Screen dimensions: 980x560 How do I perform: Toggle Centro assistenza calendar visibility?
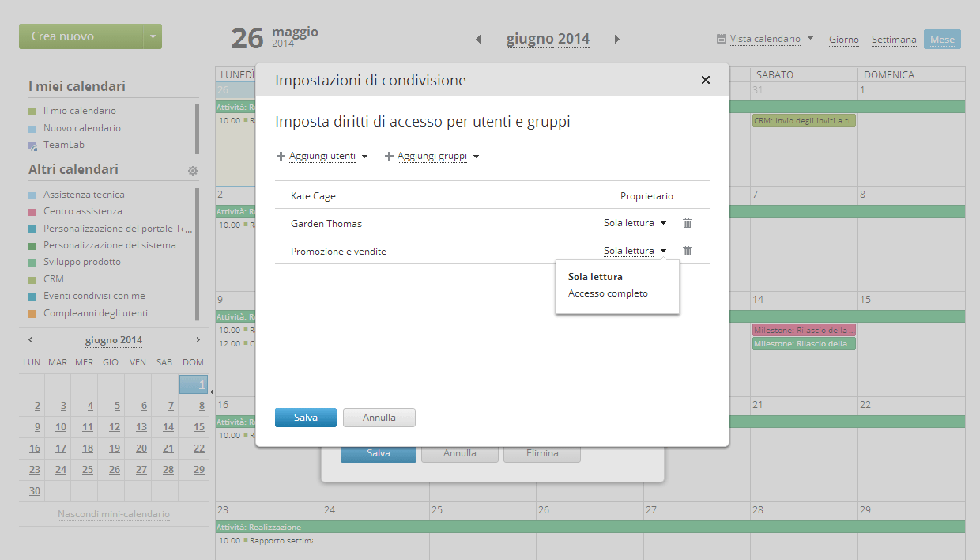[32, 212]
